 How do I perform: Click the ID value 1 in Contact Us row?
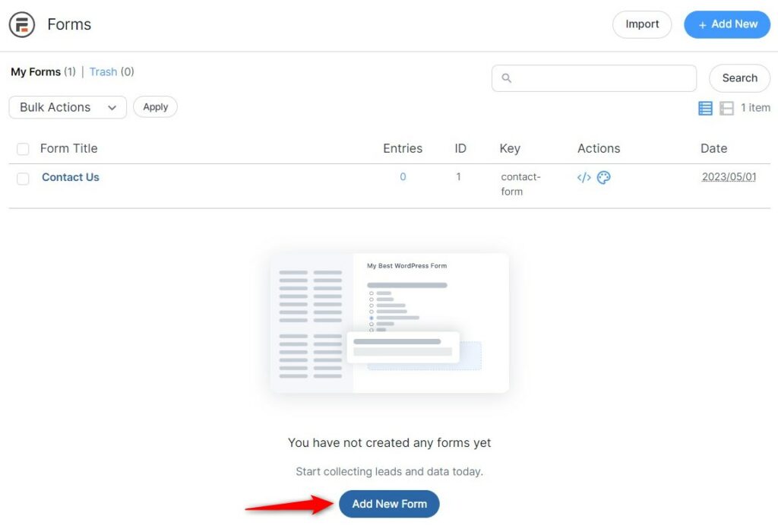pyautogui.click(x=458, y=176)
